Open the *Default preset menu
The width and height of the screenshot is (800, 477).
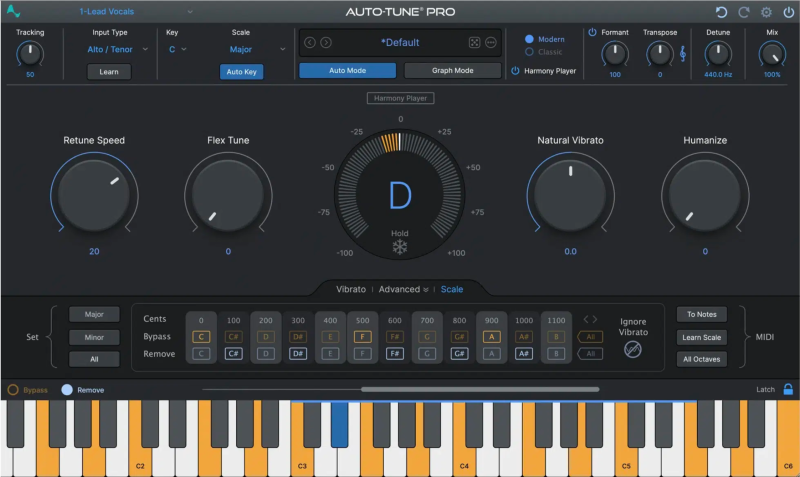400,42
